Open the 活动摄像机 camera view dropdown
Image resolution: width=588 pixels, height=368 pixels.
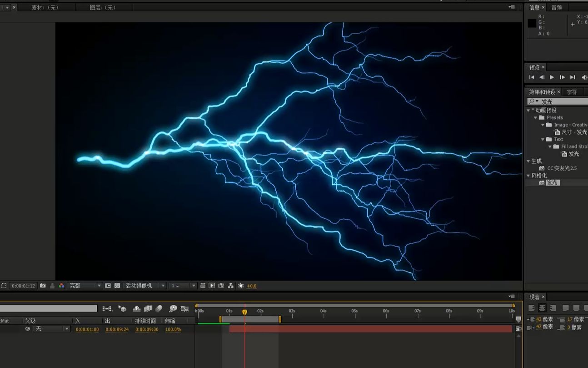[145, 286]
